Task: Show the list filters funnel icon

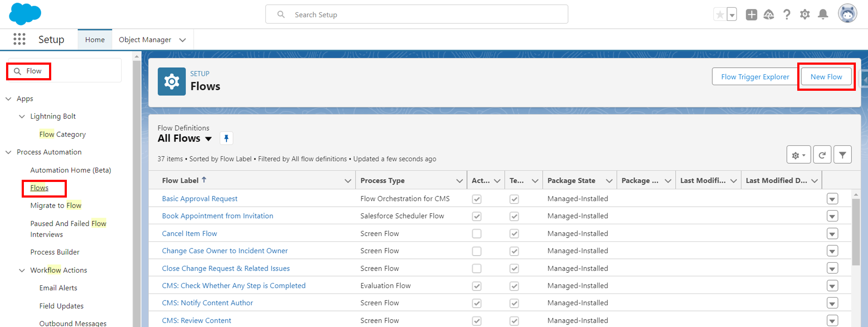Action: click(842, 155)
